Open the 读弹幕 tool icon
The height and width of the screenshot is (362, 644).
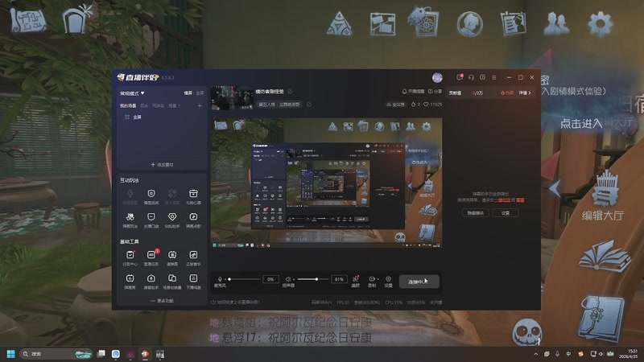172,255
